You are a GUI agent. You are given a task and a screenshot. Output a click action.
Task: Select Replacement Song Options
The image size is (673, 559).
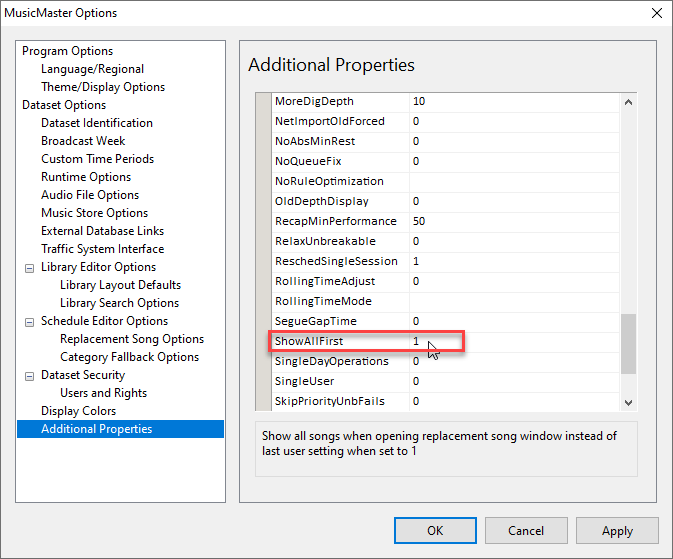pyautogui.click(x=131, y=339)
